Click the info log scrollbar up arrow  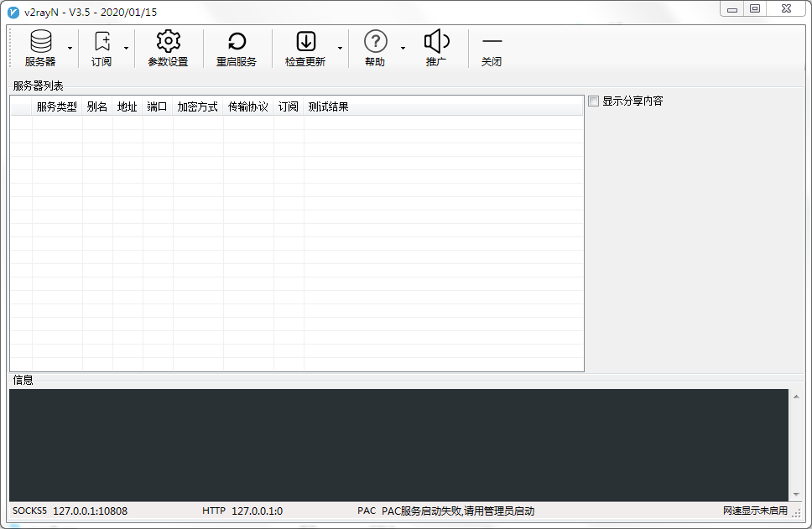click(796, 397)
